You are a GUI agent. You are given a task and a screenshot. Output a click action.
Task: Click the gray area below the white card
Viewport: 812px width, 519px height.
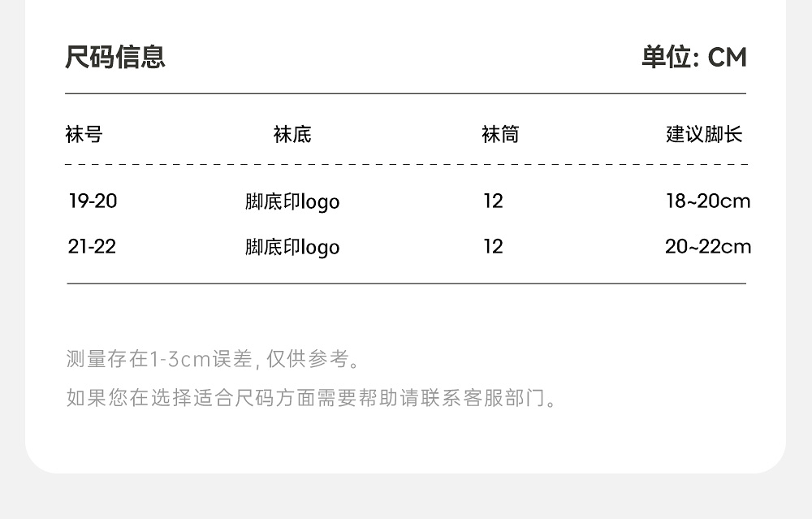[406, 499]
